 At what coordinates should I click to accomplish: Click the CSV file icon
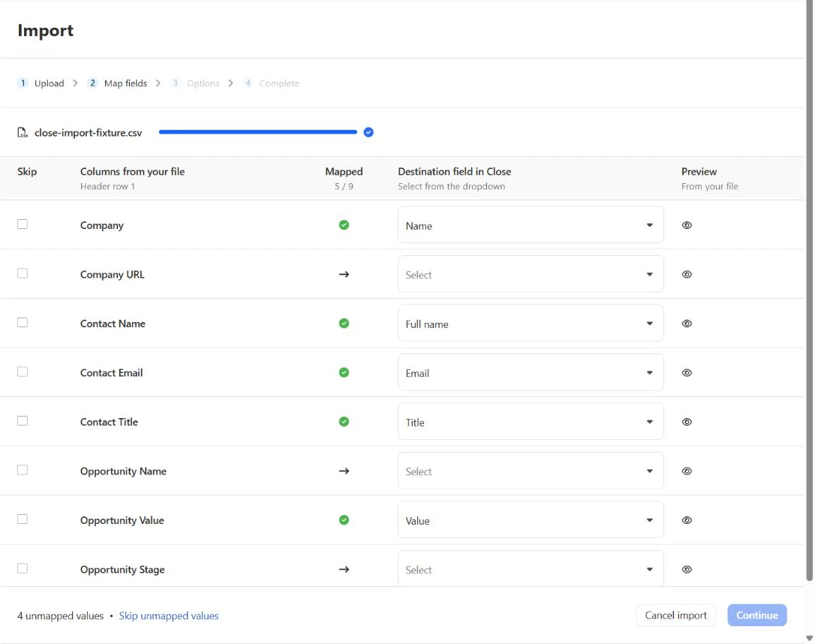coord(23,133)
